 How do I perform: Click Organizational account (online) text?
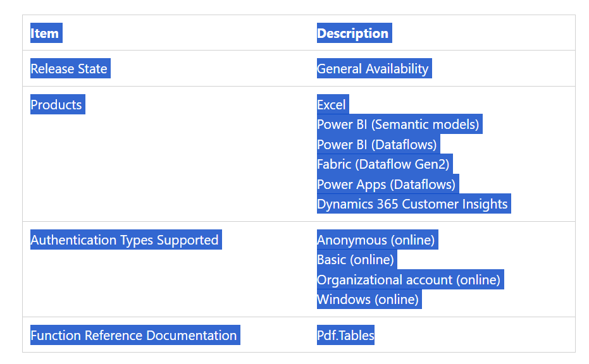pyautogui.click(x=409, y=280)
